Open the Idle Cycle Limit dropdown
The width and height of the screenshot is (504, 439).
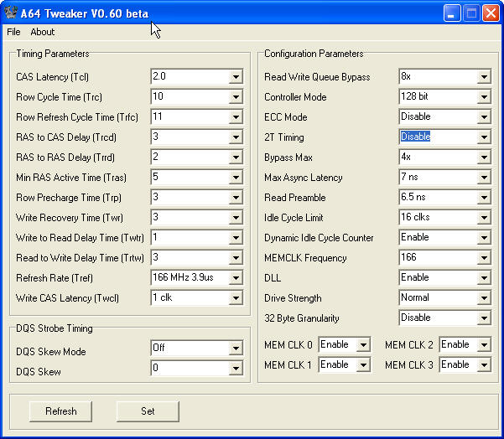[x=484, y=218]
